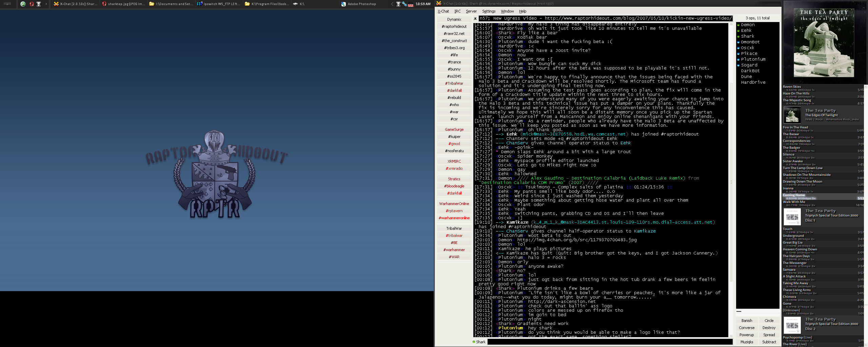Click the chat window vertical scrollbar
The height and width of the screenshot is (347, 868).
pos(731,180)
